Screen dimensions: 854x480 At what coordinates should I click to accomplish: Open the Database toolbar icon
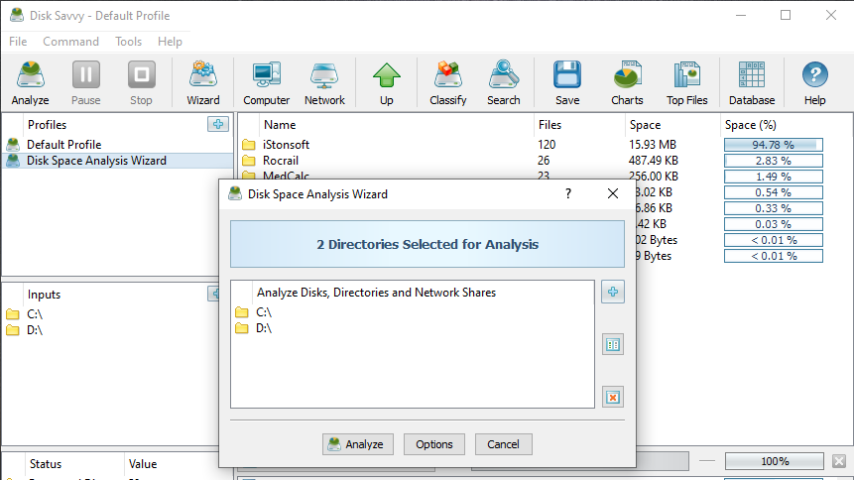click(752, 83)
